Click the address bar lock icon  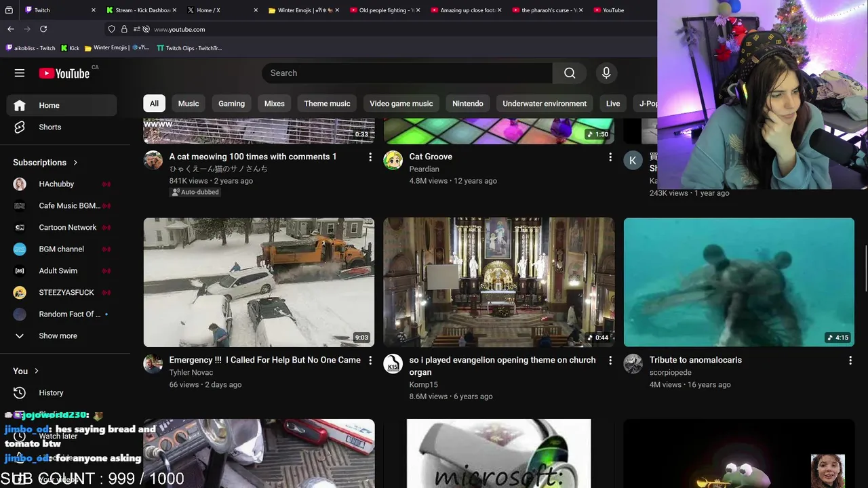[124, 29]
